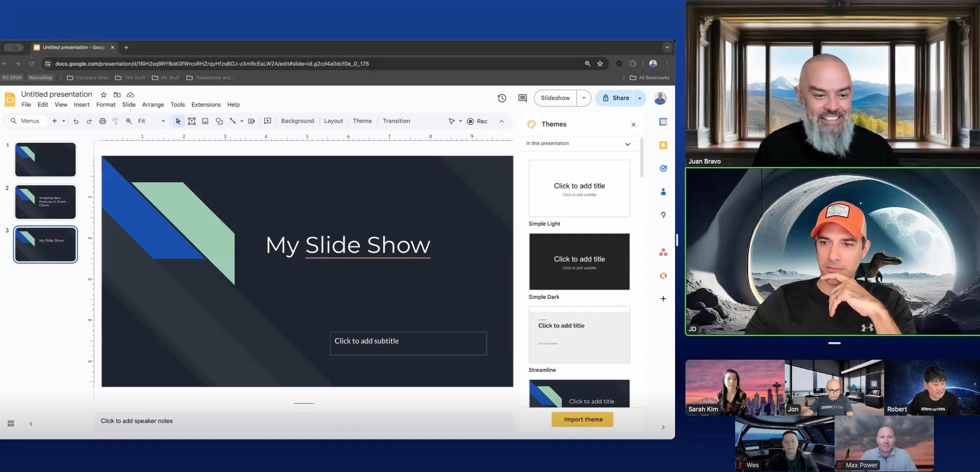This screenshot has width=980, height=472.
Task: Open grid view icon at bottom left
Action: 11,423
